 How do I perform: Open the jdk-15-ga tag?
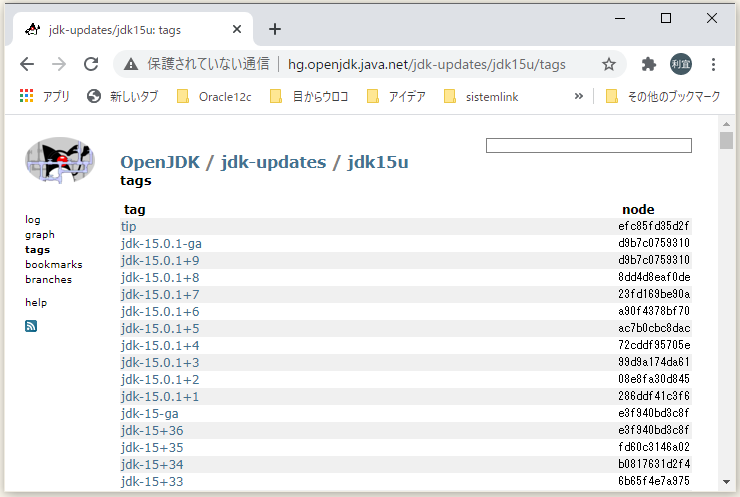(150, 413)
